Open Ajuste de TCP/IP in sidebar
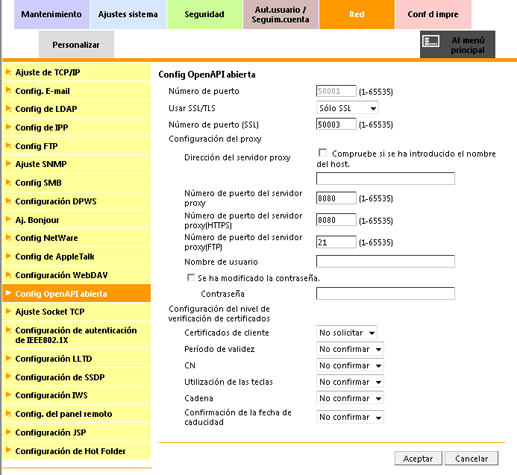This screenshot has width=517, height=475. tap(77, 72)
